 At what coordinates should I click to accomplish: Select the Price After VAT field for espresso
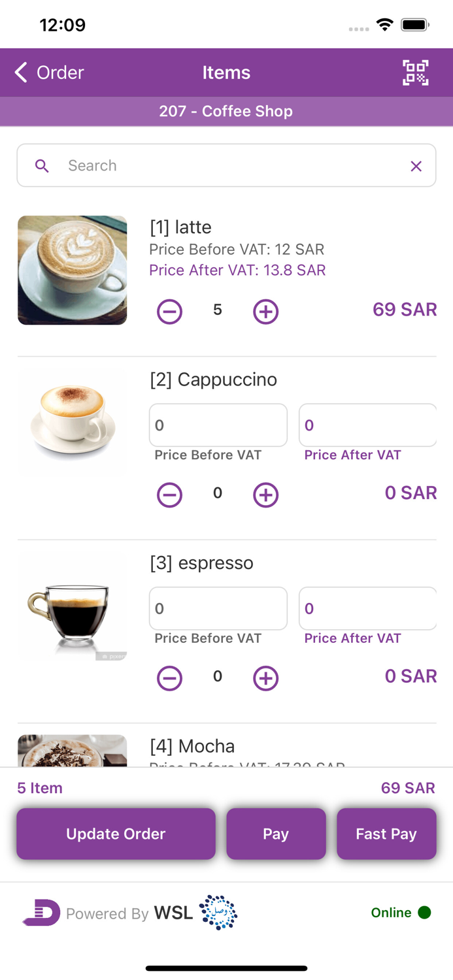367,608
